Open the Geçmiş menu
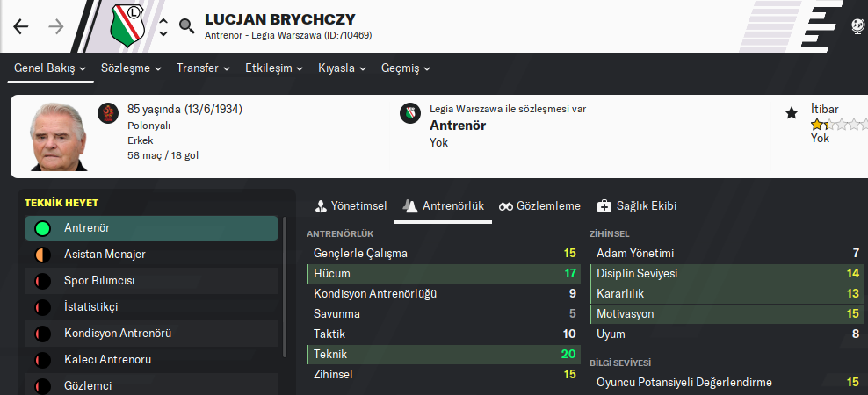Viewport: 868px width, 395px height. pos(406,68)
